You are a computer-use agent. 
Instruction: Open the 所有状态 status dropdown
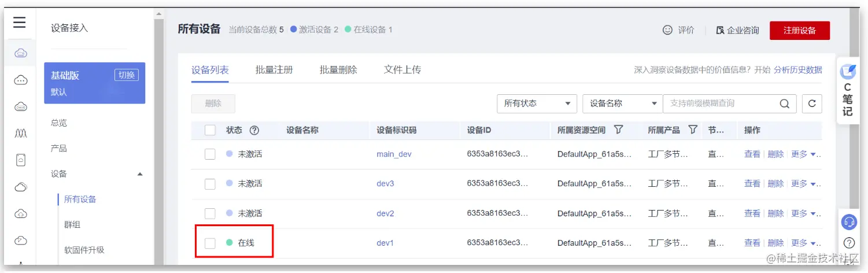(537, 104)
